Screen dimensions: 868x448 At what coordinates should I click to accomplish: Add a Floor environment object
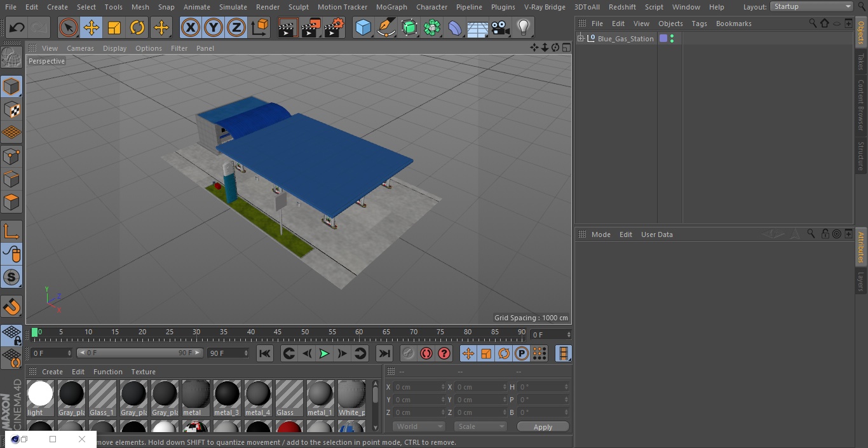(x=478, y=28)
